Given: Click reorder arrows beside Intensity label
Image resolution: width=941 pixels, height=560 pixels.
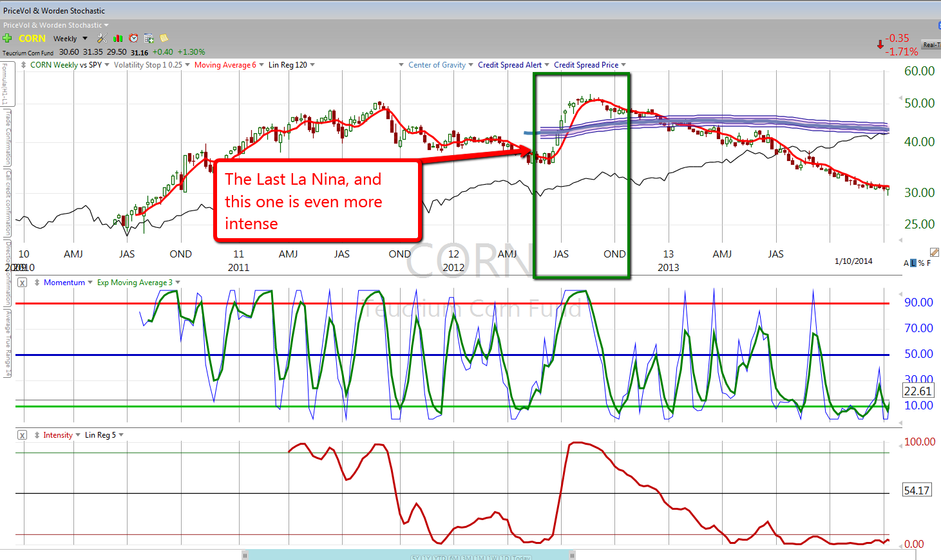Looking at the screenshot, I should [x=37, y=435].
